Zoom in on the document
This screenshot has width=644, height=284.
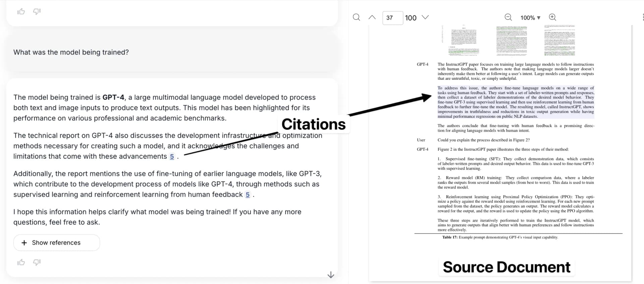(x=552, y=17)
